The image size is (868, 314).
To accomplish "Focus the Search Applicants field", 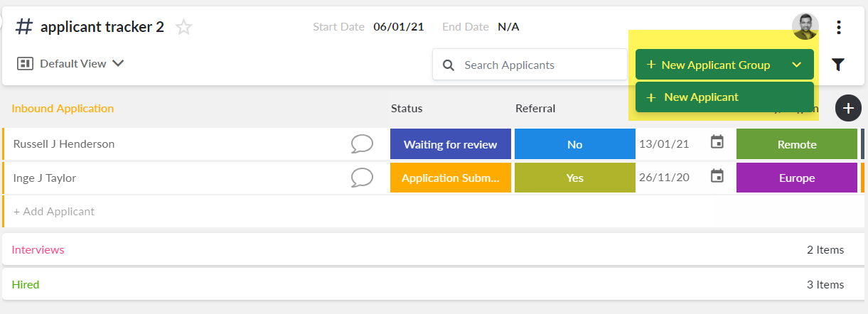I will pos(530,65).
